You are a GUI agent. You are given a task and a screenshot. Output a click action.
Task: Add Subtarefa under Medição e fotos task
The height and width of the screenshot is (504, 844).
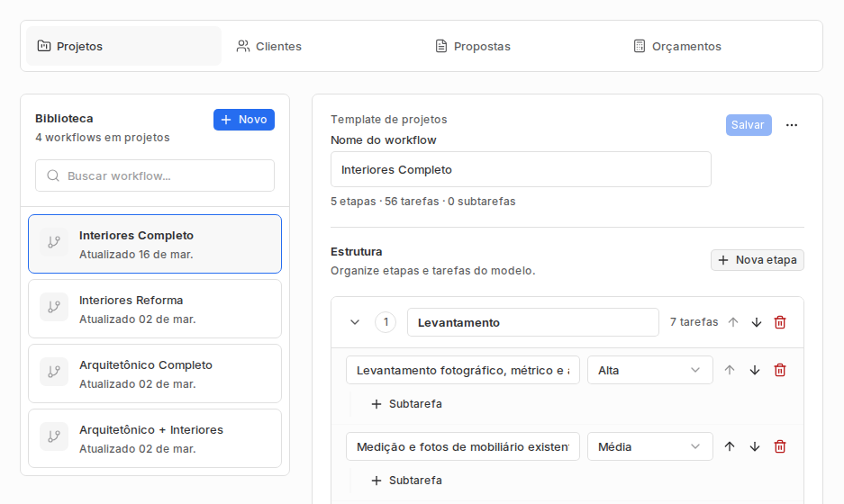(406, 481)
